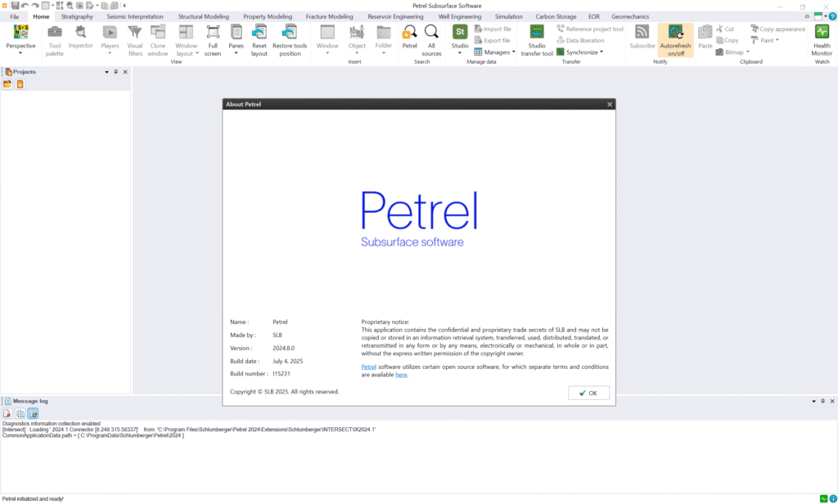This screenshot has width=838, height=504.
Task: Open the Perspective selector icon
Action: (20, 32)
